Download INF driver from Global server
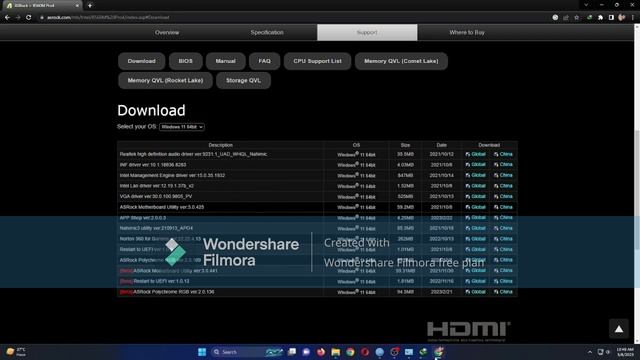The image size is (640, 360). (x=476, y=164)
